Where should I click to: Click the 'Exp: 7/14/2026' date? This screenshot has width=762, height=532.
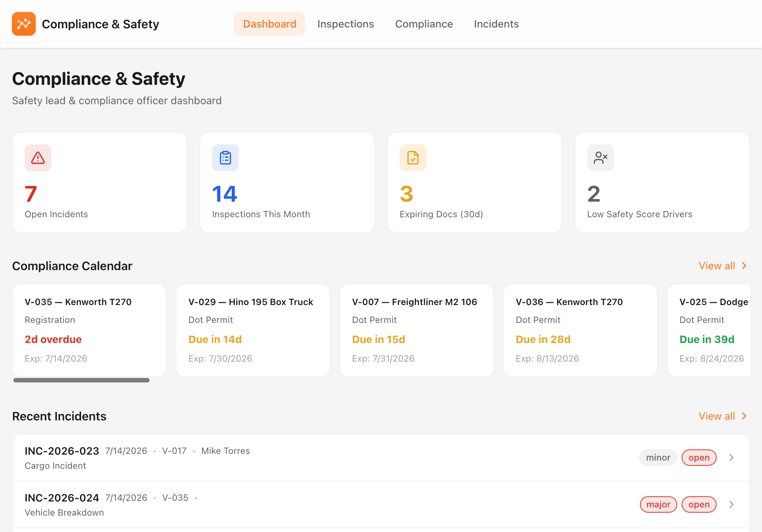56,359
